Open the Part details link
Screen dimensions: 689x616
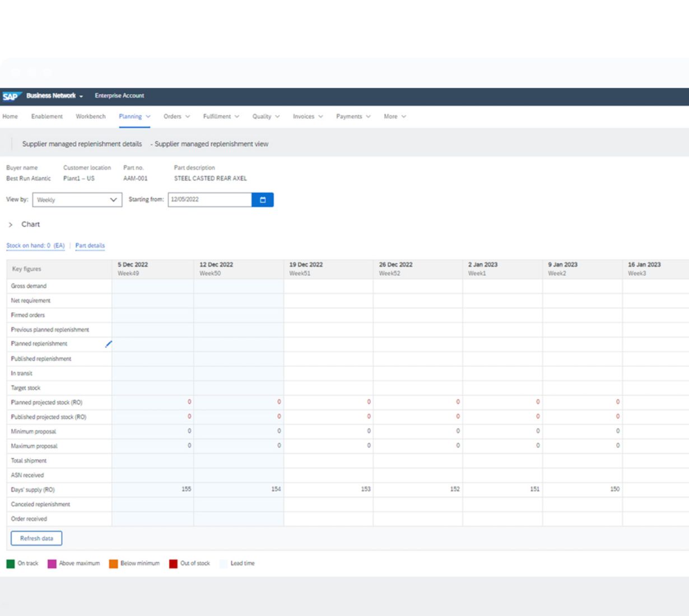[90, 246]
